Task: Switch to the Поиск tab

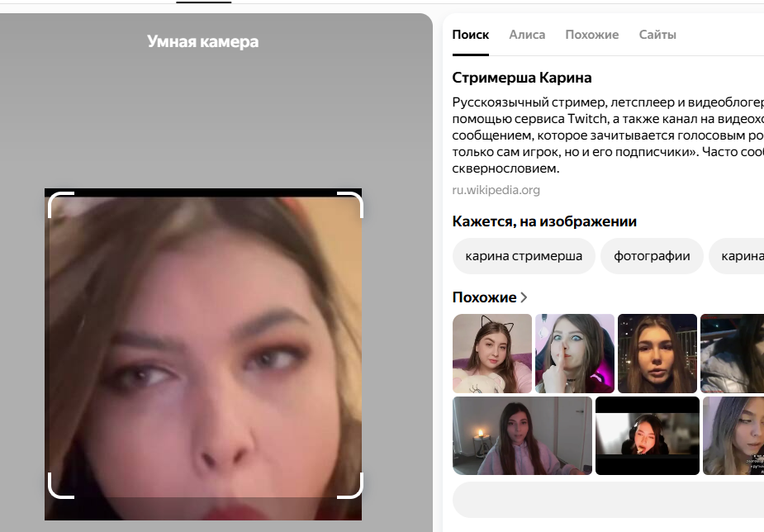Action: 470,35
